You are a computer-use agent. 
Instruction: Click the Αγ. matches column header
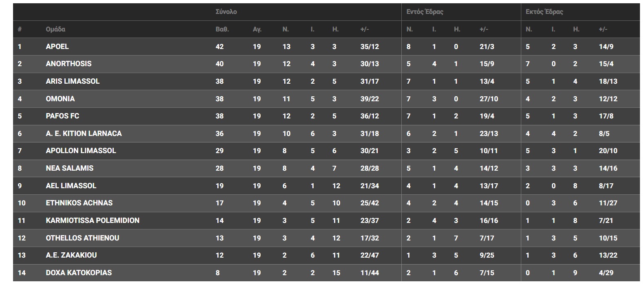[257, 29]
